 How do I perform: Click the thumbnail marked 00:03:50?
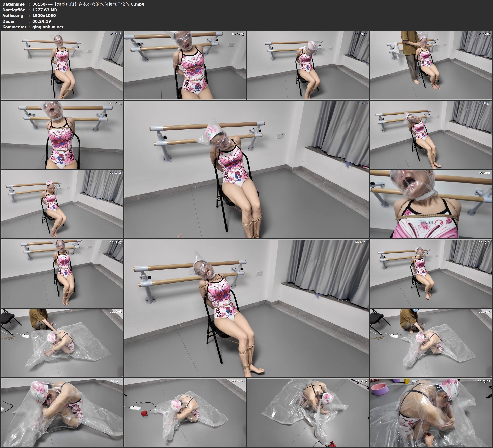point(308,65)
